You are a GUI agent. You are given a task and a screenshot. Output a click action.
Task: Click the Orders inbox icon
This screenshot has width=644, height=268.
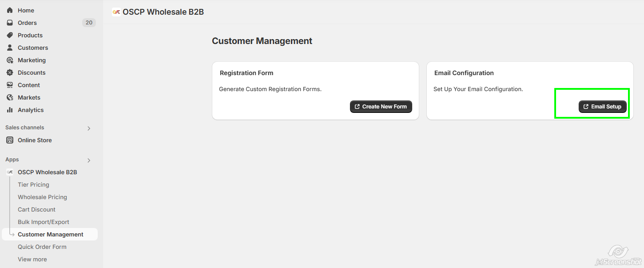(x=10, y=23)
